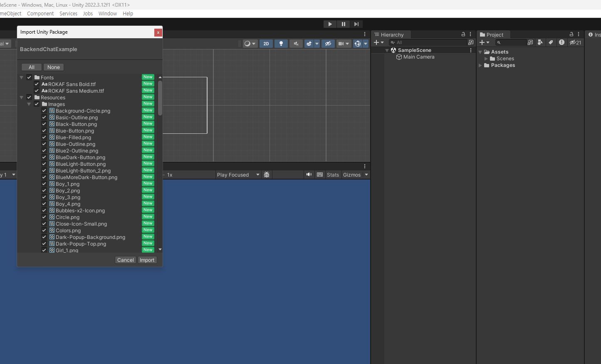Viewport: 601px width, 364px height.
Task: Select None in import dialog
Action: pos(54,67)
